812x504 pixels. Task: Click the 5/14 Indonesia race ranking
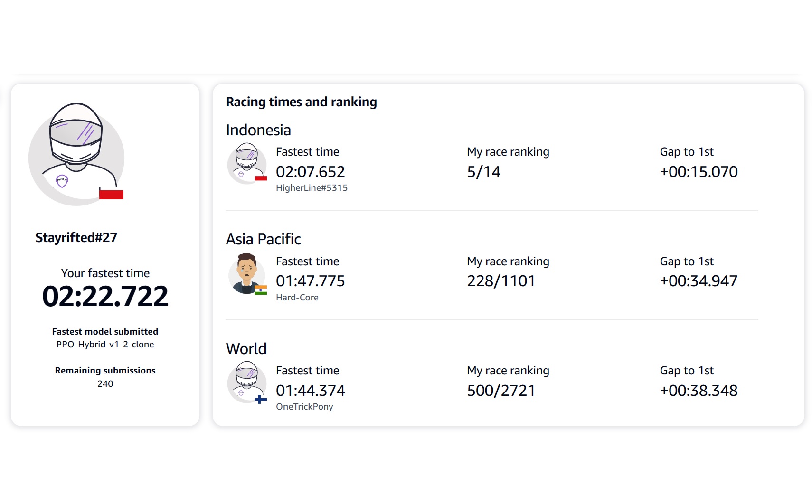coord(484,172)
